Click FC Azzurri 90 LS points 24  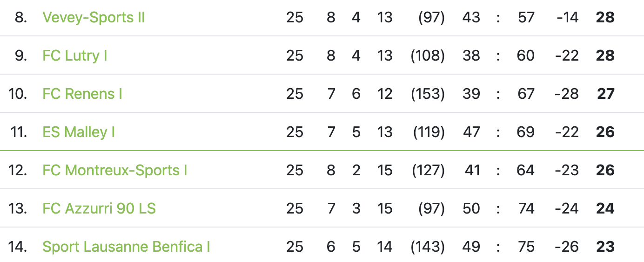[x=605, y=209]
